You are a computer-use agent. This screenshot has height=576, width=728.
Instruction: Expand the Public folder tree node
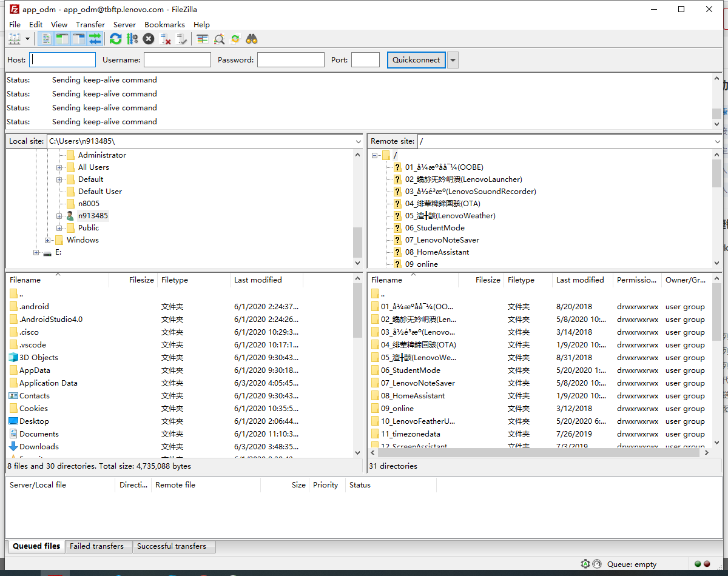pyautogui.click(x=59, y=228)
